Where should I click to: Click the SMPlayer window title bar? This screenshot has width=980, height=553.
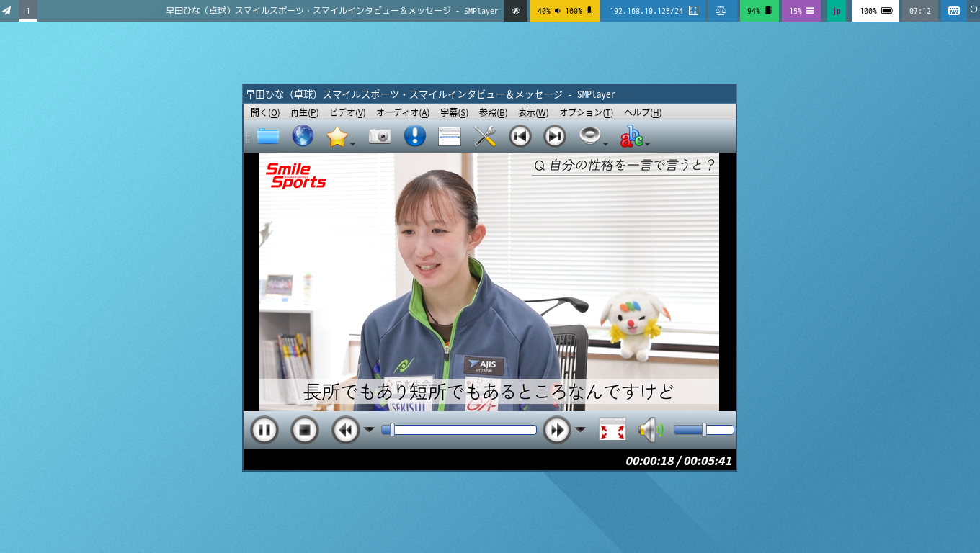pos(489,94)
